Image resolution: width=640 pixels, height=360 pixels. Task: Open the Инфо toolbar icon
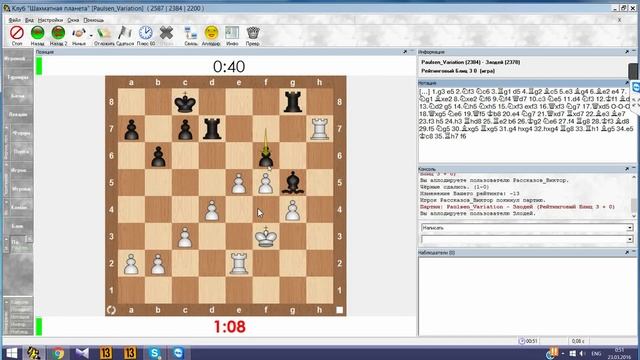click(232, 33)
